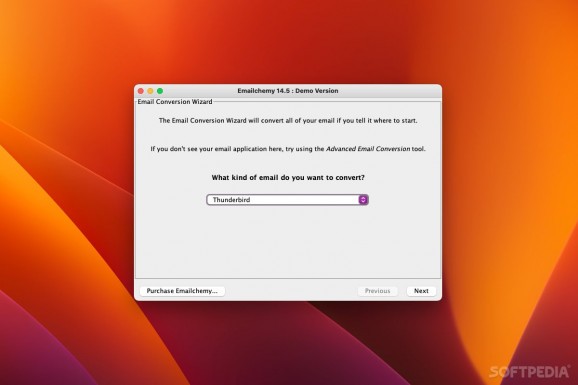This screenshot has height=385, width=578.
Task: Click the Emailchemy 14.5 Demo Version title bar
Action: pos(288,91)
